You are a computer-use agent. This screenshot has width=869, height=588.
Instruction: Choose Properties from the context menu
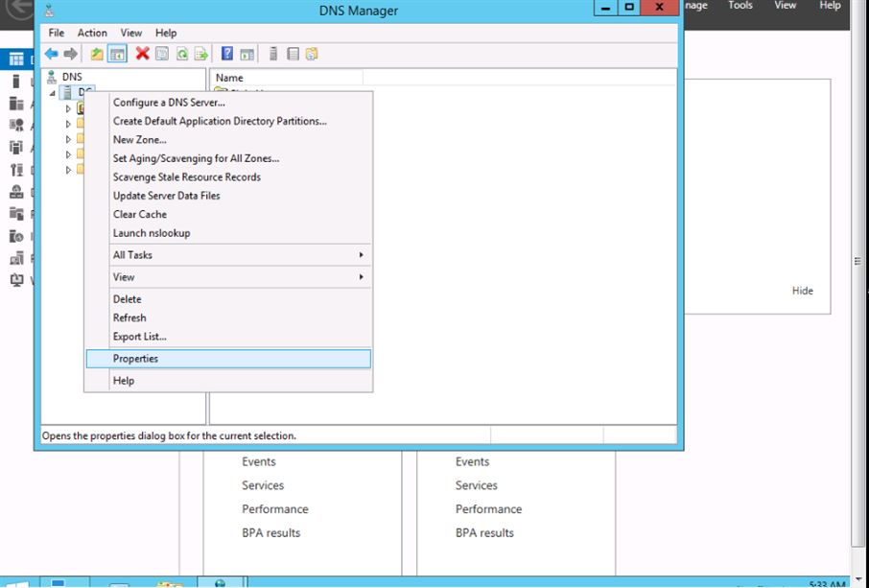228,359
